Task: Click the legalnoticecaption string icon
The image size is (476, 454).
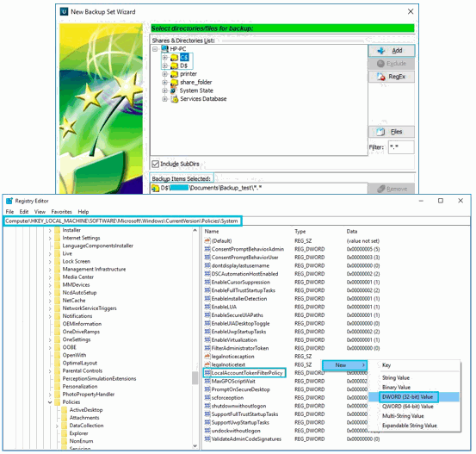Action: coord(207,356)
